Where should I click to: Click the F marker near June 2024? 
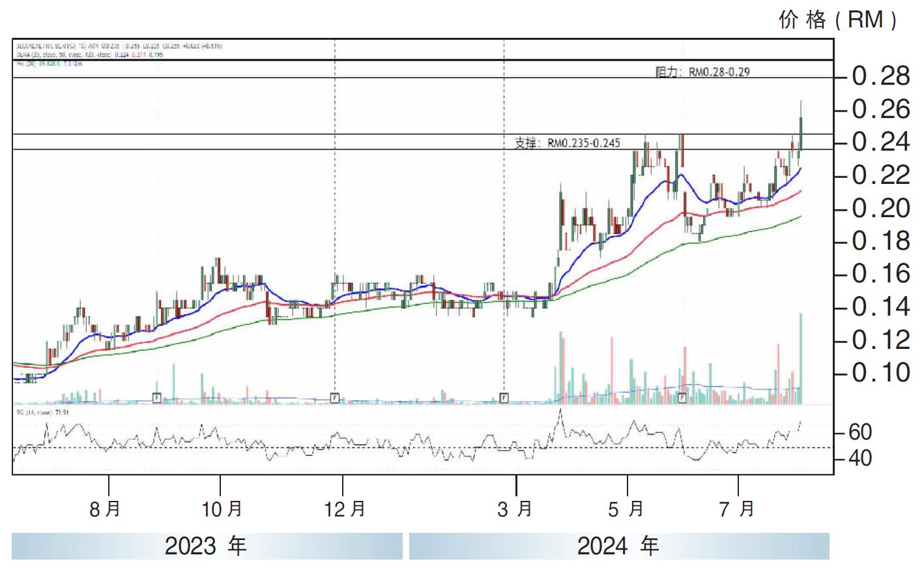682,397
